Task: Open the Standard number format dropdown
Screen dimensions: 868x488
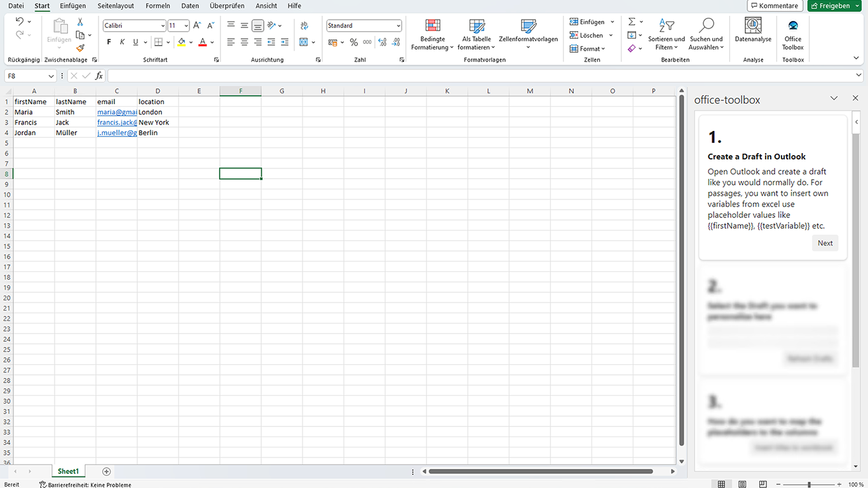Action: tap(398, 25)
